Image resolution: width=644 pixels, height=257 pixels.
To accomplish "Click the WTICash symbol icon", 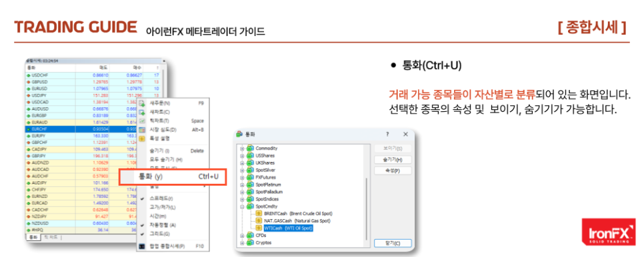I will click(x=259, y=228).
